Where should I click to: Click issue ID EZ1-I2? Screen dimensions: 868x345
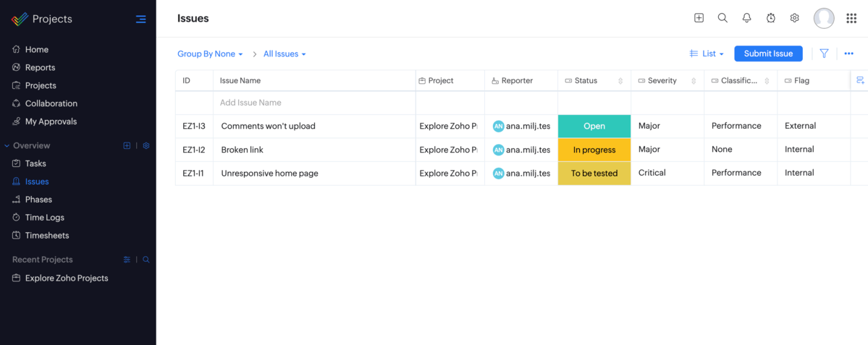tap(194, 149)
